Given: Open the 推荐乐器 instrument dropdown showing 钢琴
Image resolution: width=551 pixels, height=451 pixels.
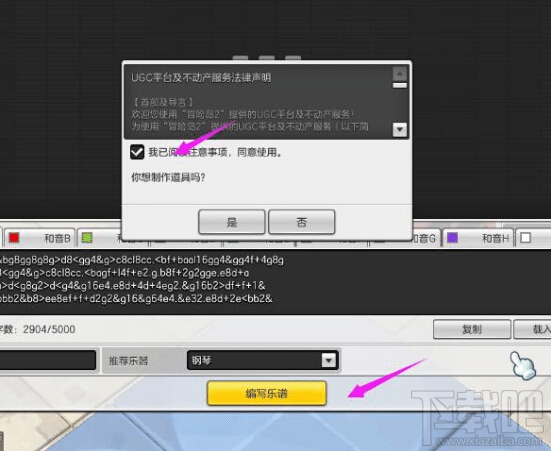Looking at the screenshot, I should pos(263,360).
